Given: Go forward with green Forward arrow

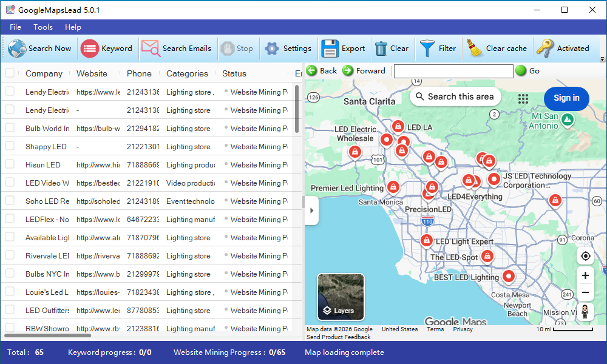Looking at the screenshot, I should pyautogui.click(x=348, y=71).
